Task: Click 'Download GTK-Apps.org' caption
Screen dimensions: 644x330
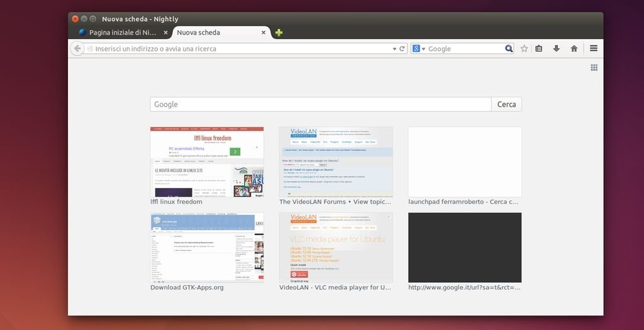Action: click(x=187, y=287)
